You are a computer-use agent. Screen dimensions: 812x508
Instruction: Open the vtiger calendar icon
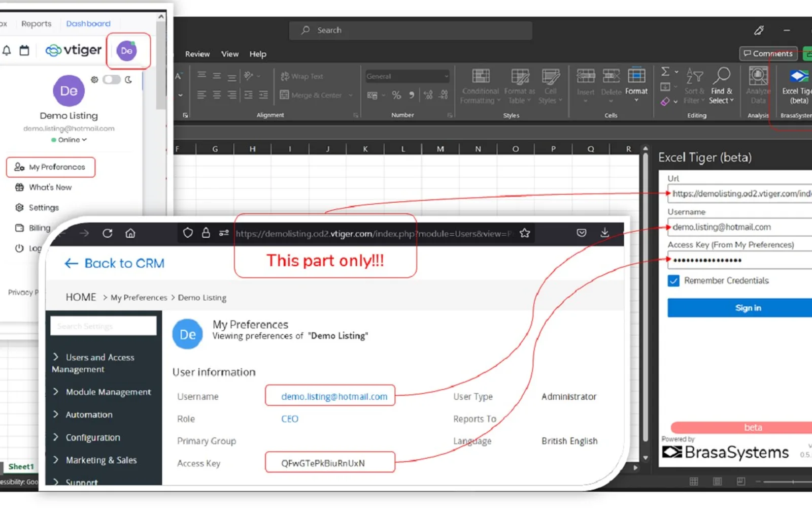pyautogui.click(x=24, y=50)
